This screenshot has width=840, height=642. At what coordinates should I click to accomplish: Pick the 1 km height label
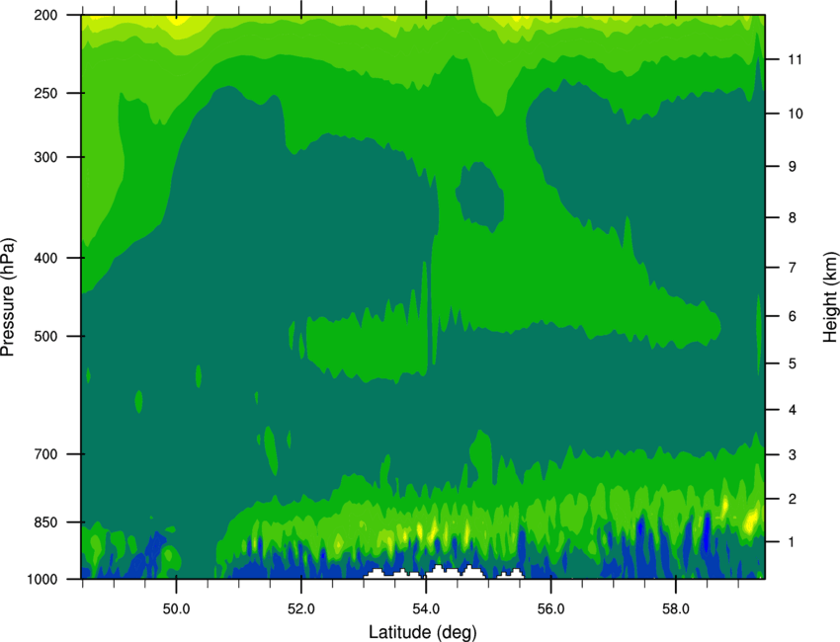pyautogui.click(x=793, y=542)
